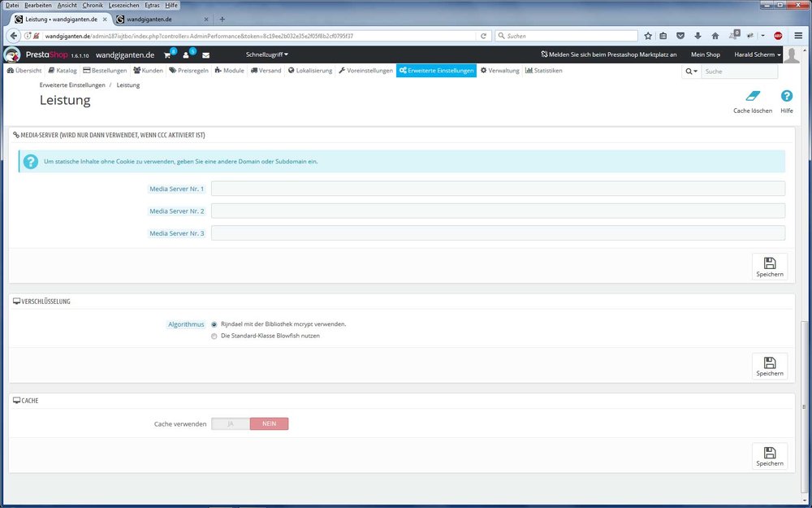Open the Preisregeln menu
Image resolution: width=812 pixels, height=508 pixels.
188,71
